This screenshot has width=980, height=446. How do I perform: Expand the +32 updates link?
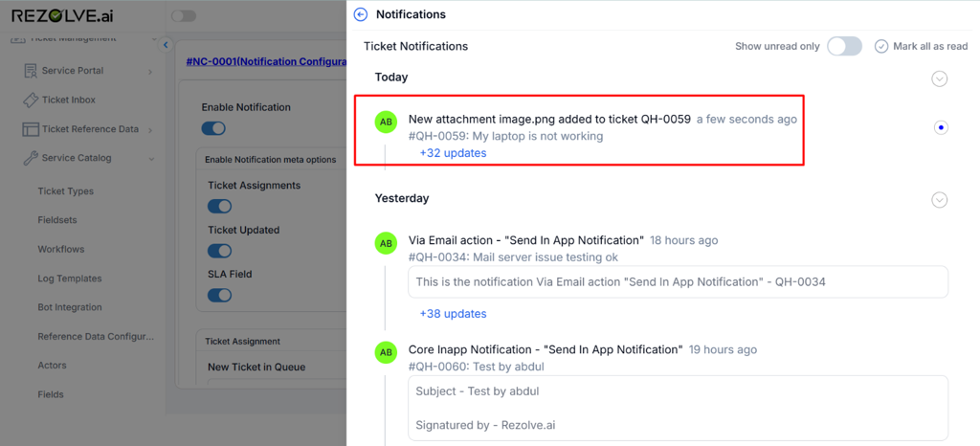click(x=453, y=153)
